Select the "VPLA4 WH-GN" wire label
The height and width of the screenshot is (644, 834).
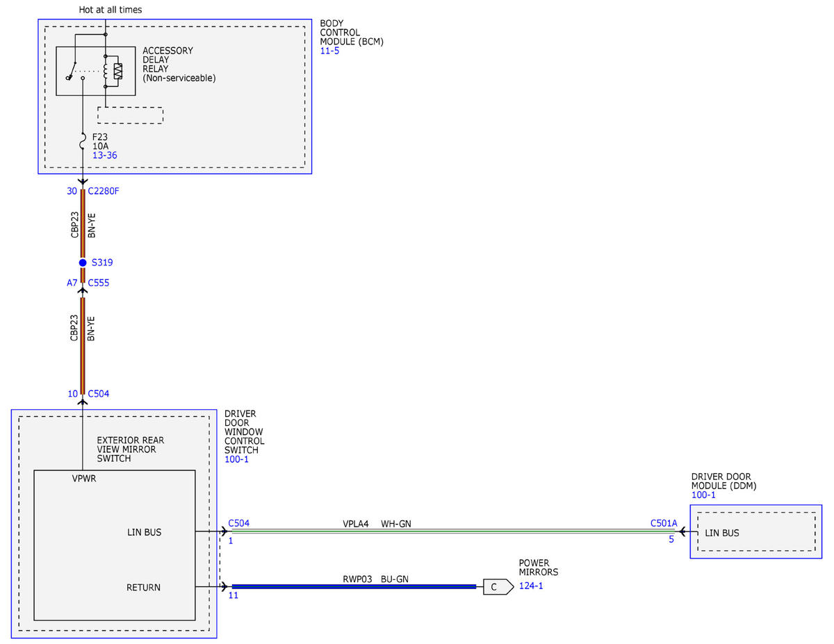(377, 523)
